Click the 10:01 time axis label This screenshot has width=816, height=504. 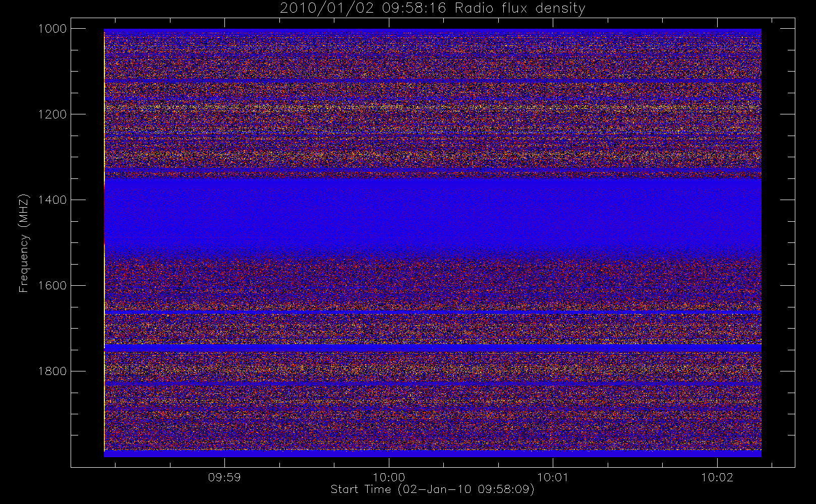pyautogui.click(x=553, y=477)
